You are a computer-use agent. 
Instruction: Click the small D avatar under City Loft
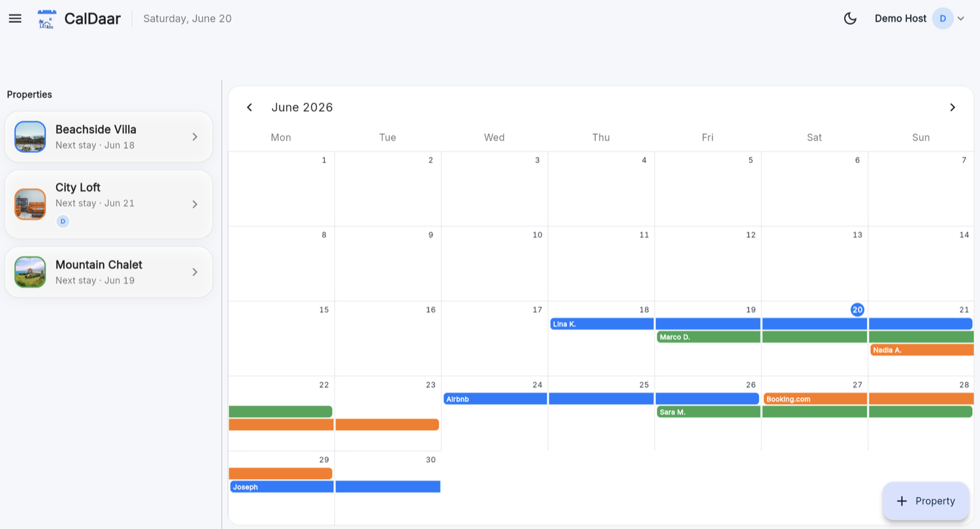pyautogui.click(x=63, y=221)
